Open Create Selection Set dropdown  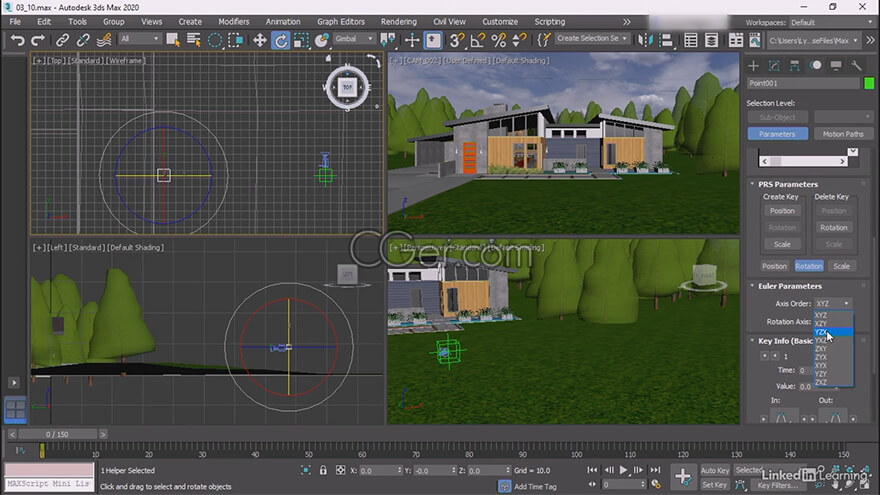tap(592, 39)
